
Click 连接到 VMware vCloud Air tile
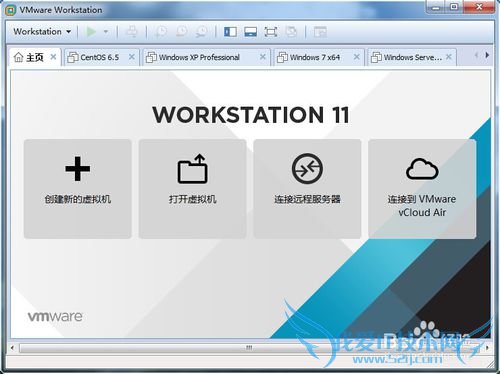[x=422, y=189]
